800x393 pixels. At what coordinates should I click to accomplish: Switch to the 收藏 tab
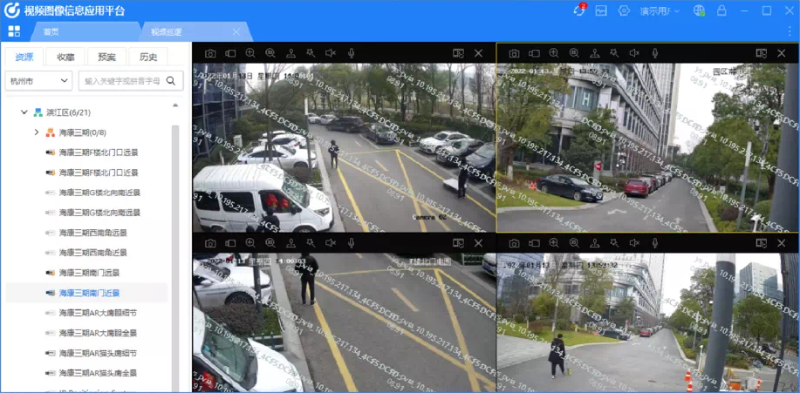66,57
